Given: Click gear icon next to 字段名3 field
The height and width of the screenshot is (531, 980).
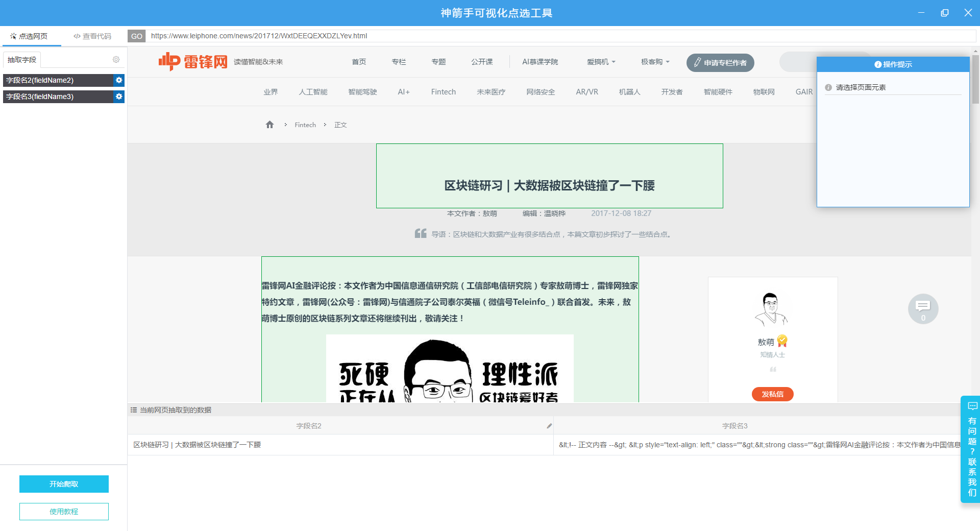Looking at the screenshot, I should 119,96.
